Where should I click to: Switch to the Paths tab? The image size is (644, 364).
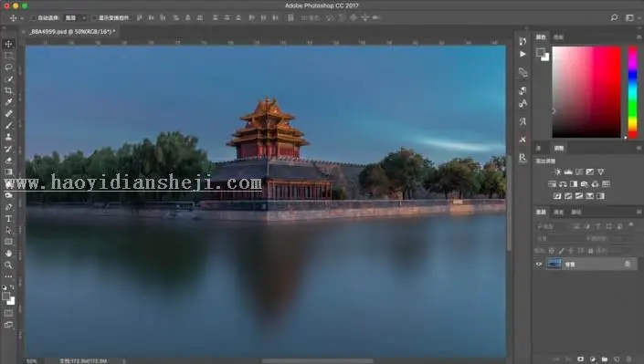click(x=576, y=213)
